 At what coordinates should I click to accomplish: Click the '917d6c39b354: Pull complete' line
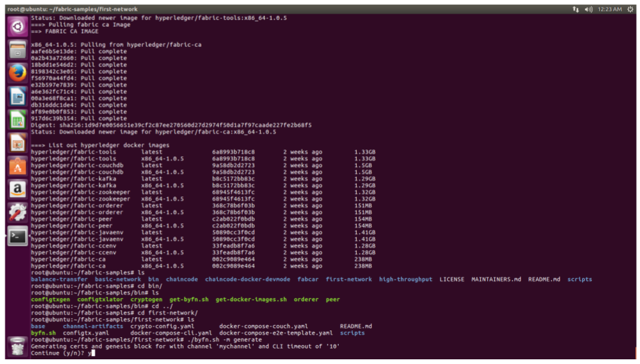pyautogui.click(x=78, y=119)
